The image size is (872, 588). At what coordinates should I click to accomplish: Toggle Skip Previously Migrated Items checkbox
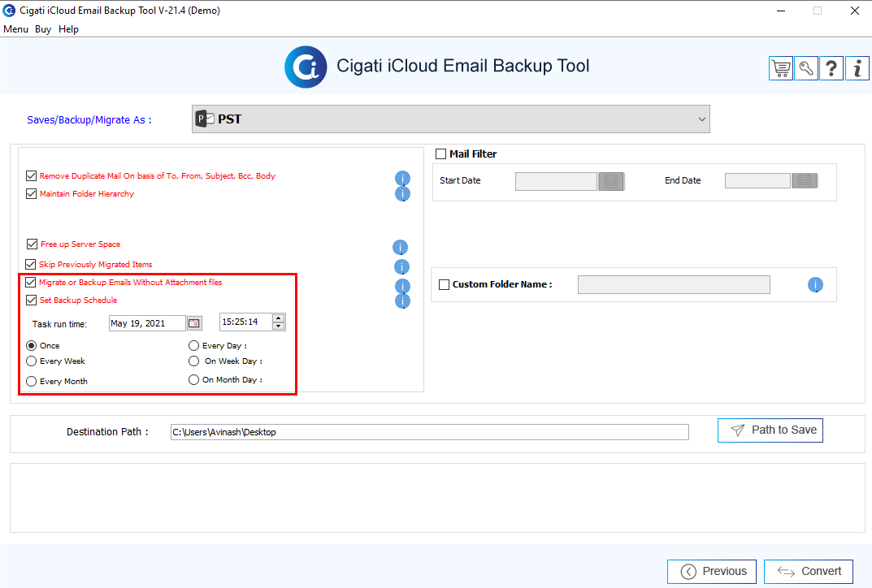click(x=31, y=264)
